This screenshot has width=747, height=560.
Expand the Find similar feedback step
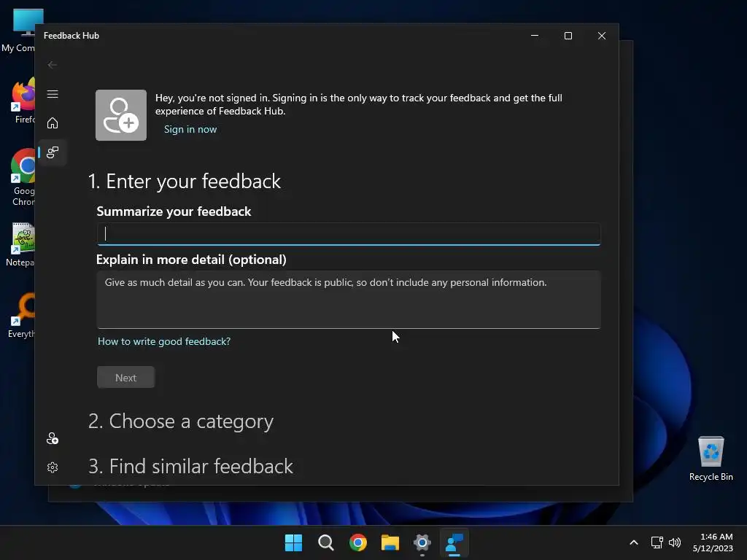[x=190, y=466]
